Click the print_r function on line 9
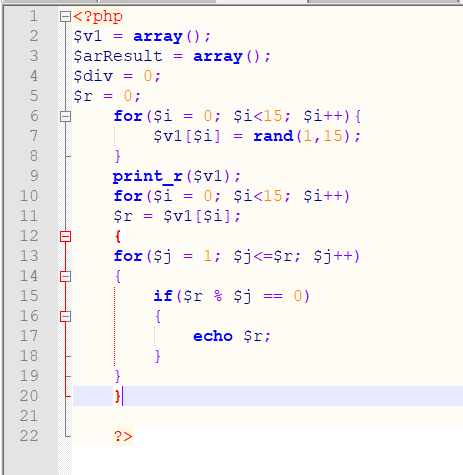Image resolution: width=463 pixels, height=475 pixels. pyautogui.click(x=148, y=177)
